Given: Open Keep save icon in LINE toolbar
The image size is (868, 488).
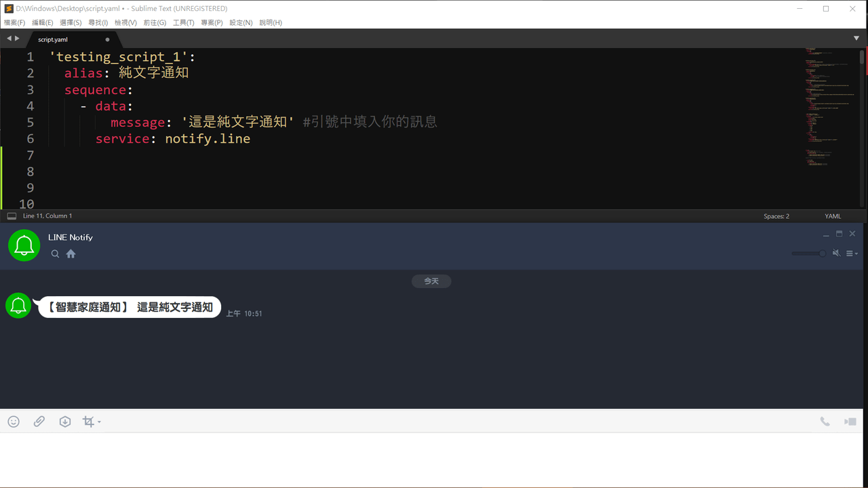Looking at the screenshot, I should click(65, 422).
